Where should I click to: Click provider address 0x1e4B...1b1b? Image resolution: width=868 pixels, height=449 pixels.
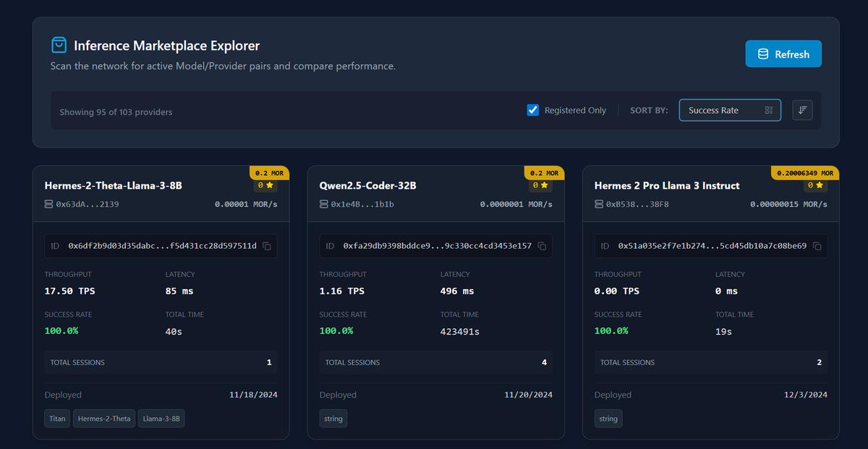pos(362,205)
